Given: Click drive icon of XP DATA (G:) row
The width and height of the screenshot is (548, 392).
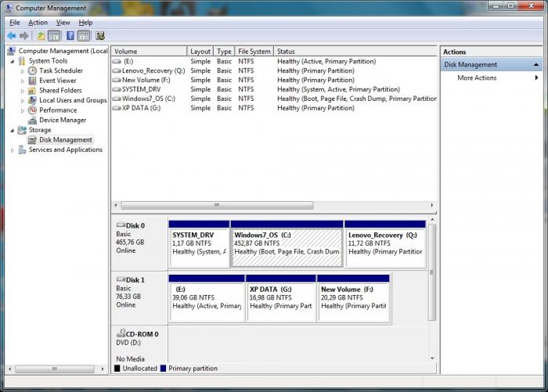Looking at the screenshot, I should [117, 108].
